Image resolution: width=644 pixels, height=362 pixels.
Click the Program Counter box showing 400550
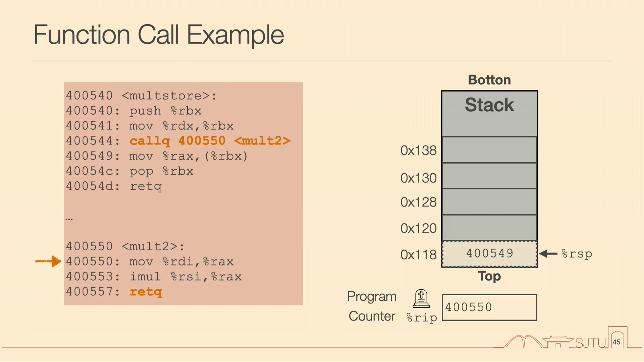click(x=489, y=307)
